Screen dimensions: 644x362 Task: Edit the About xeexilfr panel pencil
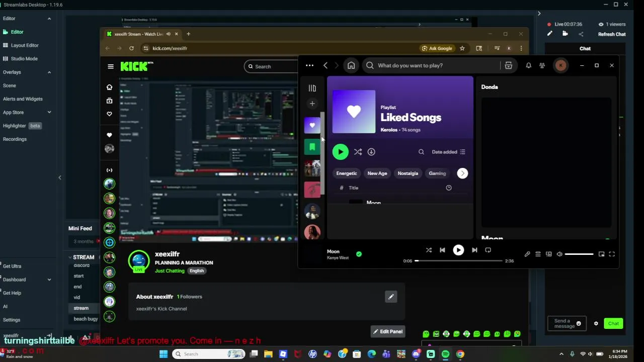391,297
